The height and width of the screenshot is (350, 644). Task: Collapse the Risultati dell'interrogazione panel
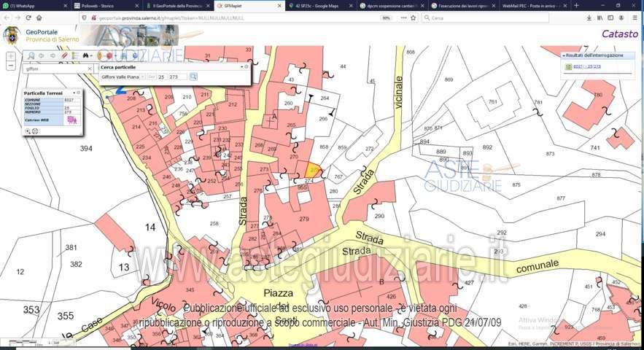pos(563,55)
